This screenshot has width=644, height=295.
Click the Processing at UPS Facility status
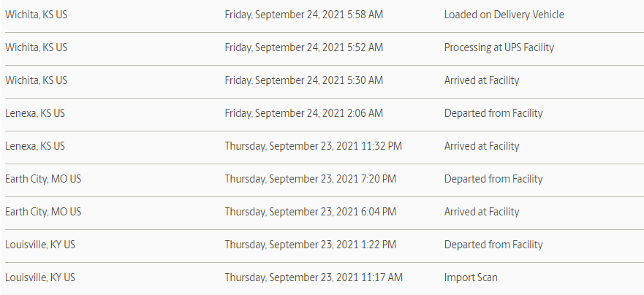tap(499, 48)
